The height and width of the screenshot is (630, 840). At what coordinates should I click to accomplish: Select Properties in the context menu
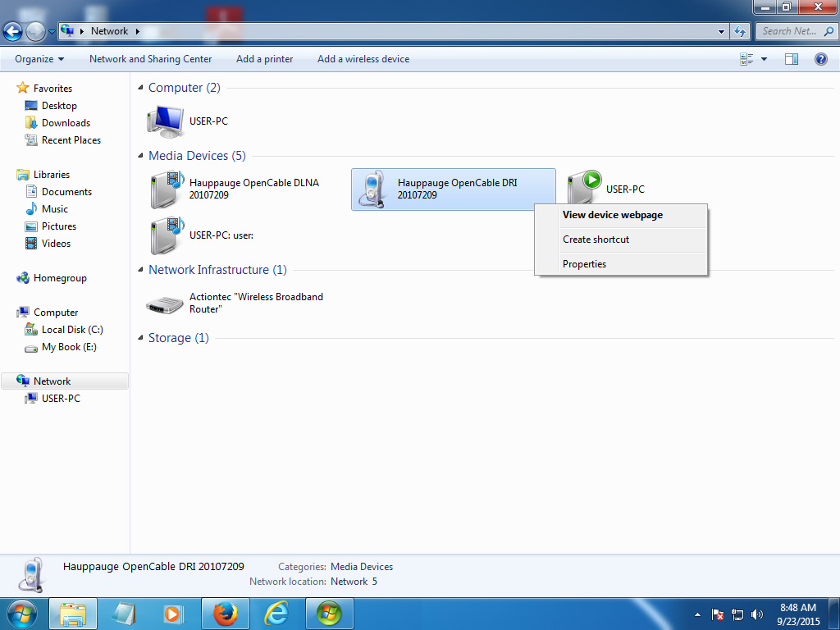tap(584, 264)
